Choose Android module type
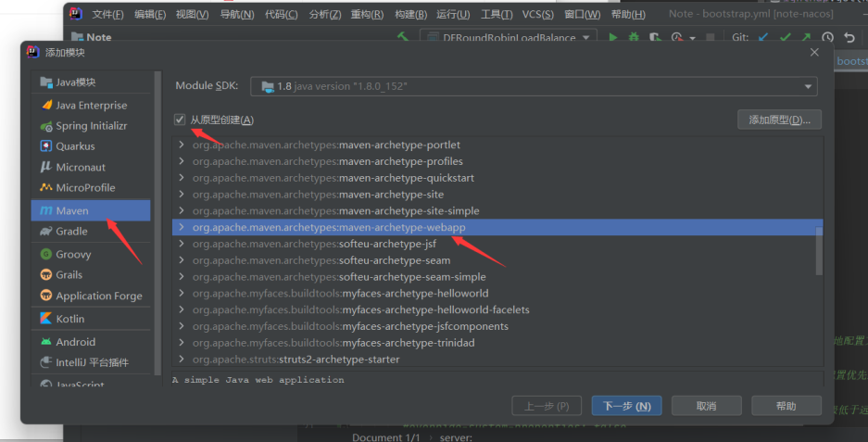The width and height of the screenshot is (868, 442). pos(91,342)
